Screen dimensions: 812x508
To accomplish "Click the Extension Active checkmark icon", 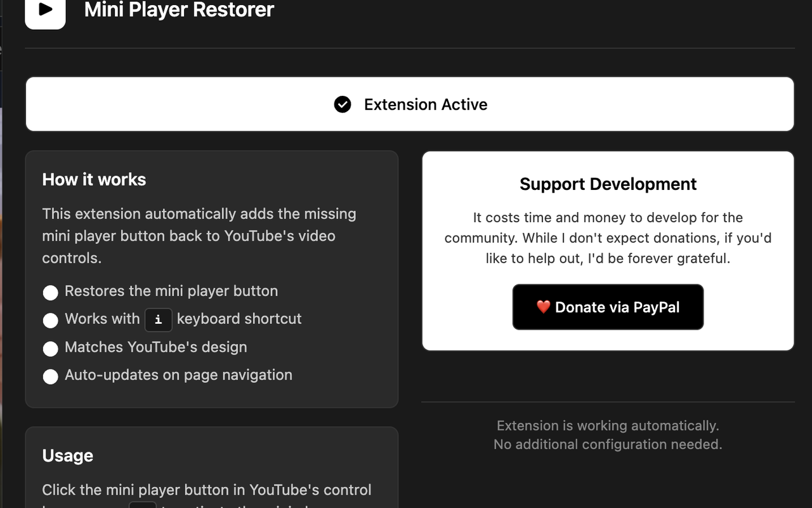I will (x=343, y=104).
